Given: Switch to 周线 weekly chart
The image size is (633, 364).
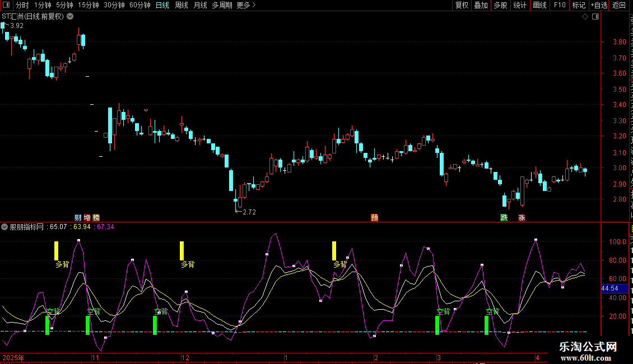Looking at the screenshot, I should pyautogui.click(x=181, y=5).
